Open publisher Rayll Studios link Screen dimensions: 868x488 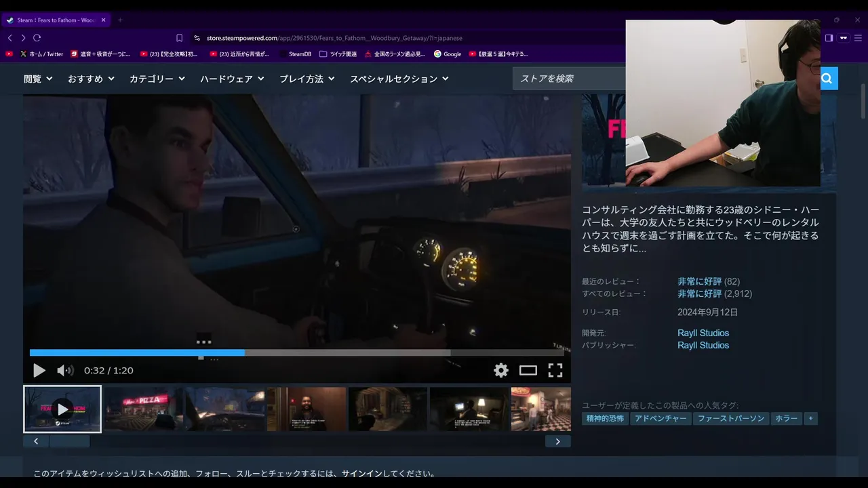point(703,345)
